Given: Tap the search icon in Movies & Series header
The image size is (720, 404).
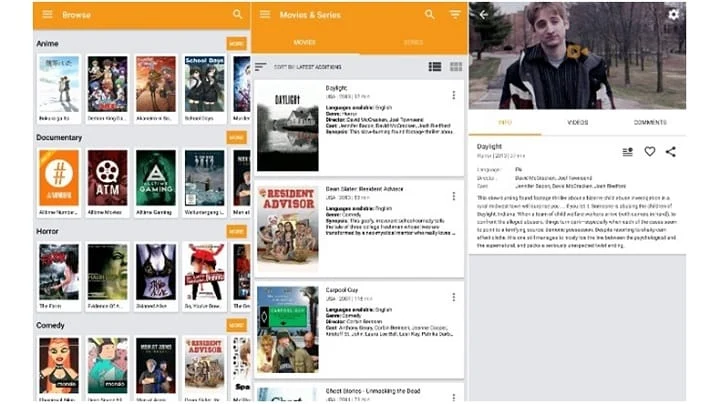Looking at the screenshot, I should coord(429,14).
